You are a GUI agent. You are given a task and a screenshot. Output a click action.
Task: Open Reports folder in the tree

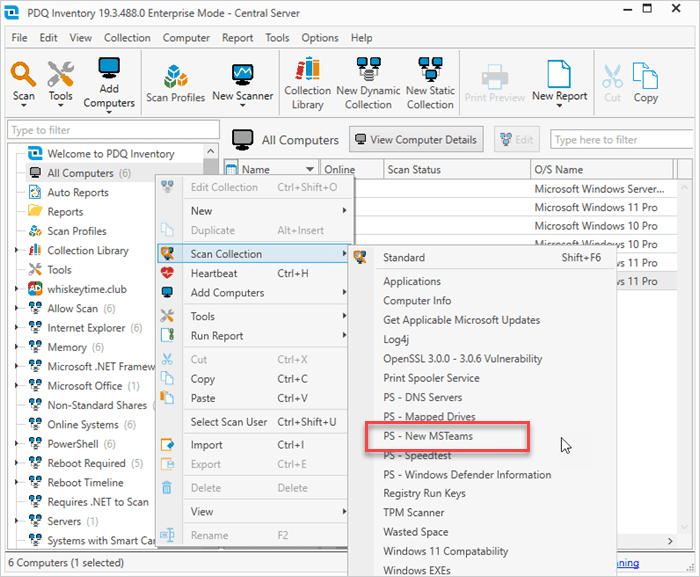pyautogui.click(x=65, y=212)
